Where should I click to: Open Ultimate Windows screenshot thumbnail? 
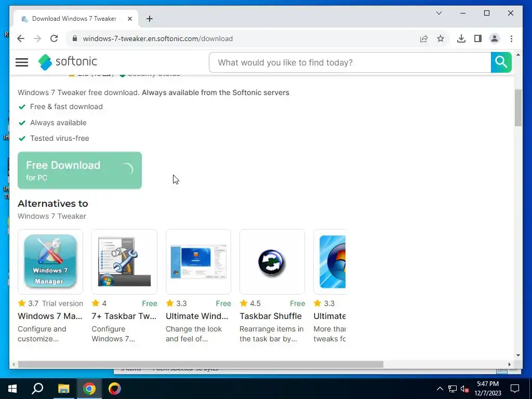point(198,262)
